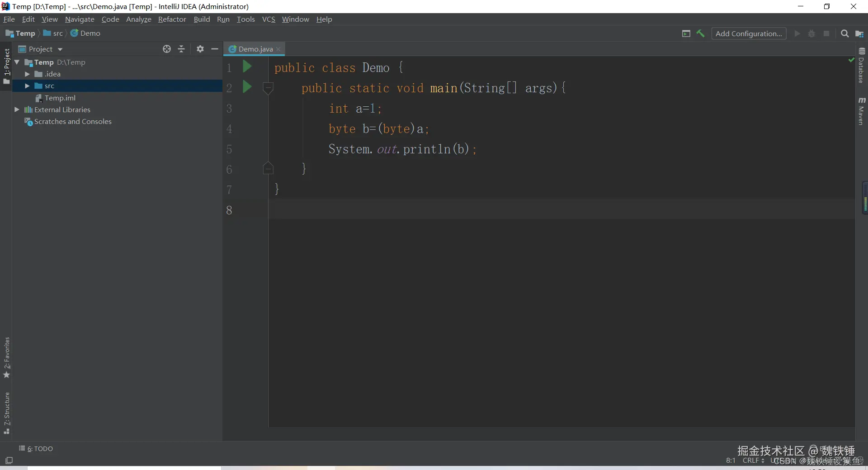Open the View menu
The height and width of the screenshot is (470, 868).
pos(50,19)
